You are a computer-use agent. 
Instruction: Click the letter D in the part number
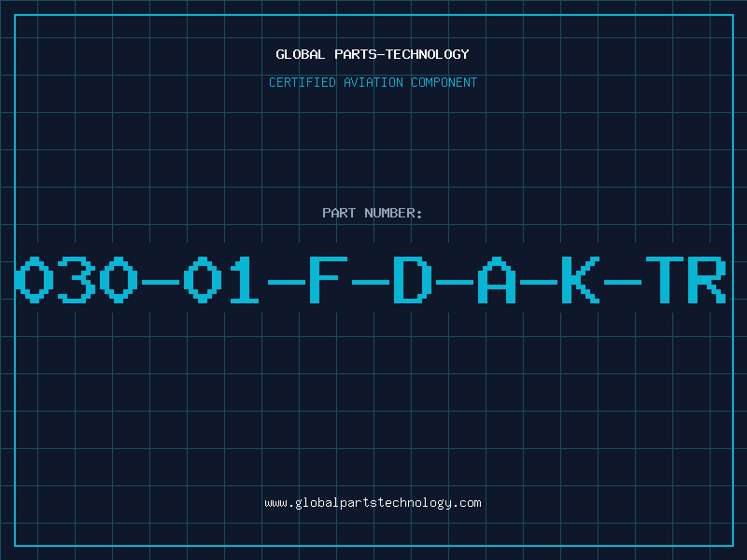[x=413, y=279]
